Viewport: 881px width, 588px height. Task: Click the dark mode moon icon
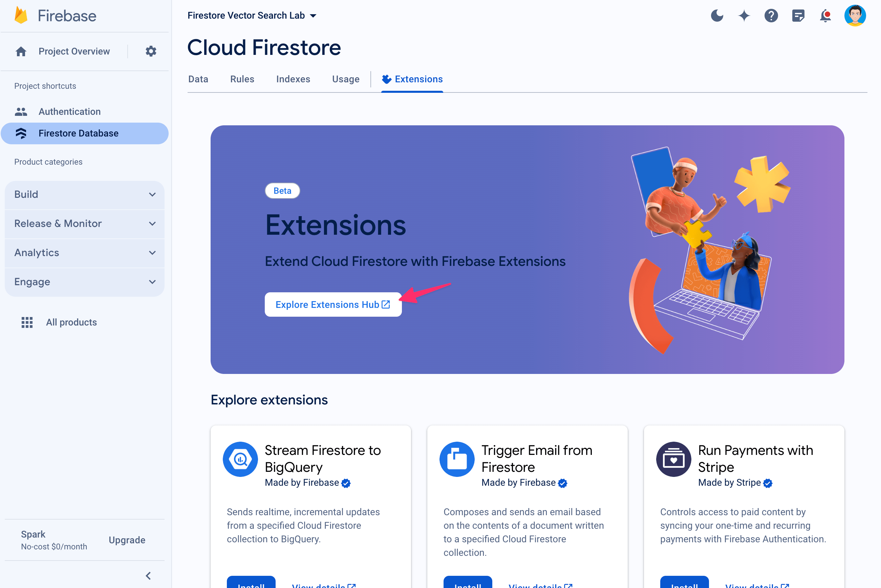pyautogui.click(x=716, y=15)
